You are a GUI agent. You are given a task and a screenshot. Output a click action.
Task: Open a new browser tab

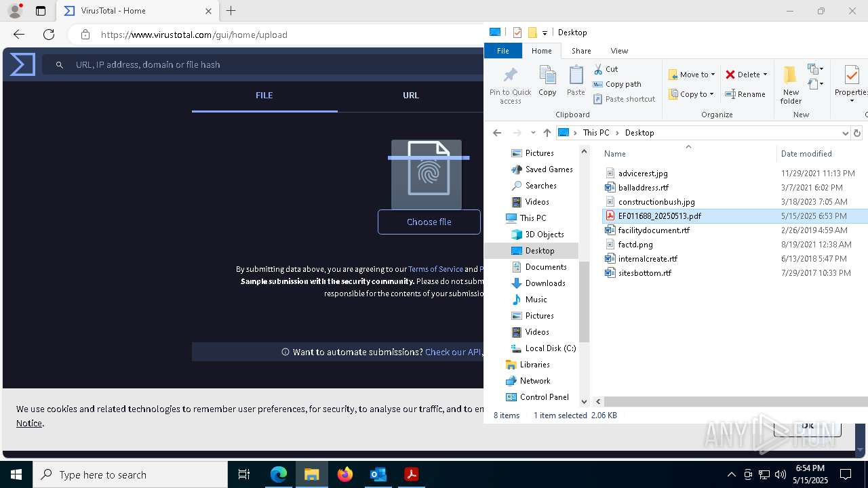tap(231, 11)
